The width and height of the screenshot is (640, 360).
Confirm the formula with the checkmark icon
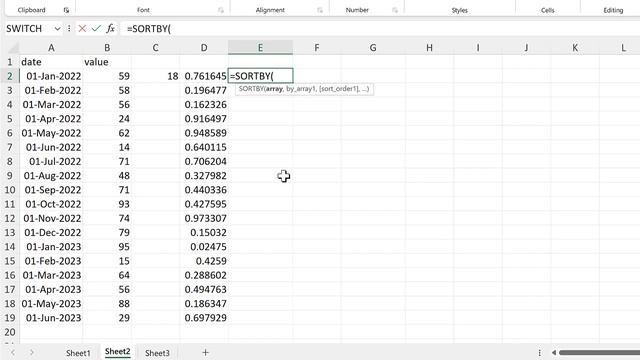pos(96,29)
